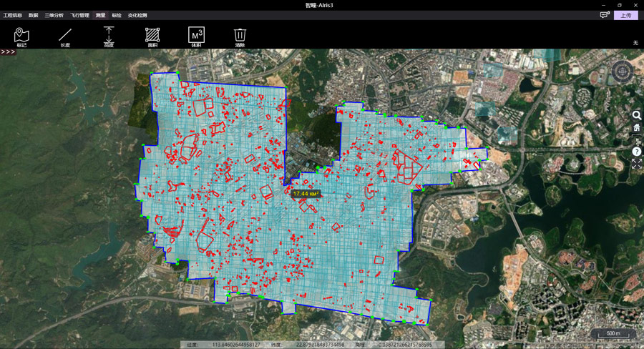Expand the side panel with >>> arrows

pyautogui.click(x=8, y=52)
